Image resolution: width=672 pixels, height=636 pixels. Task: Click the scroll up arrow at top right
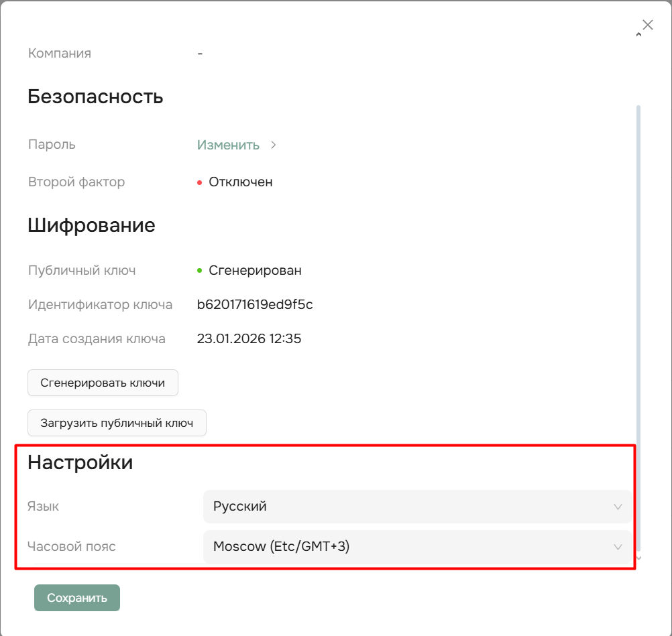point(638,35)
